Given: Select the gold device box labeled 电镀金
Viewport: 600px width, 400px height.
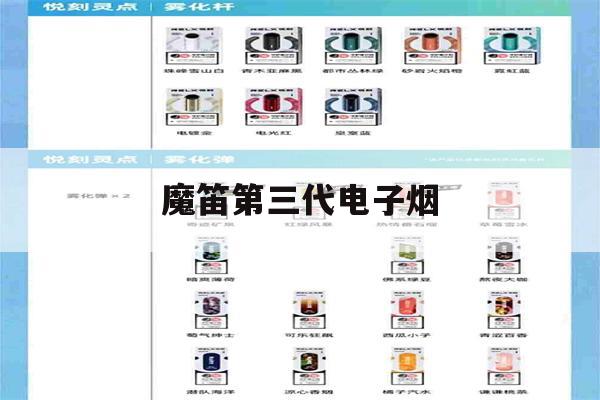Looking at the screenshot, I should tap(194, 107).
